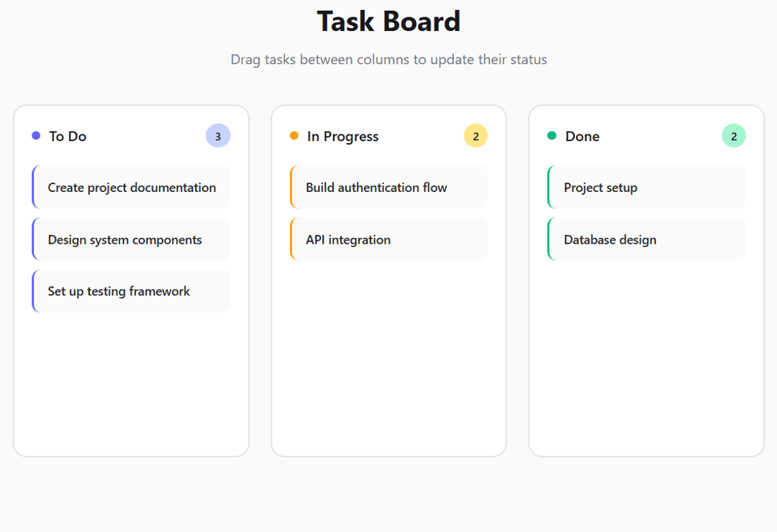
Task: Click the In Progress column title
Action: pos(343,136)
